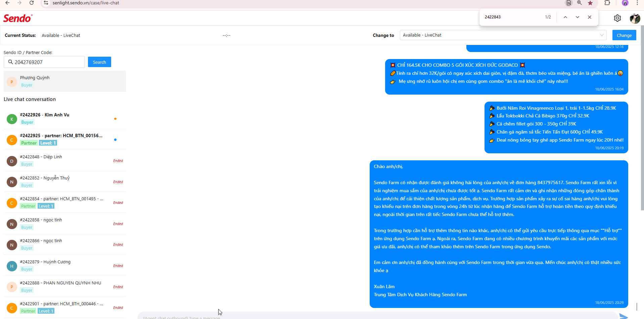
Task: Click the avatar of partner chat #2422901
Action: (12, 308)
